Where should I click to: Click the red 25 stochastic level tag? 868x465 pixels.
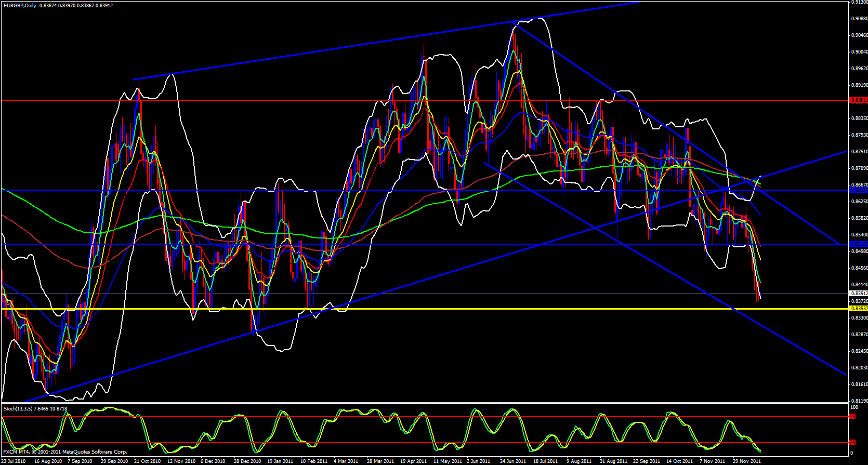click(852, 443)
